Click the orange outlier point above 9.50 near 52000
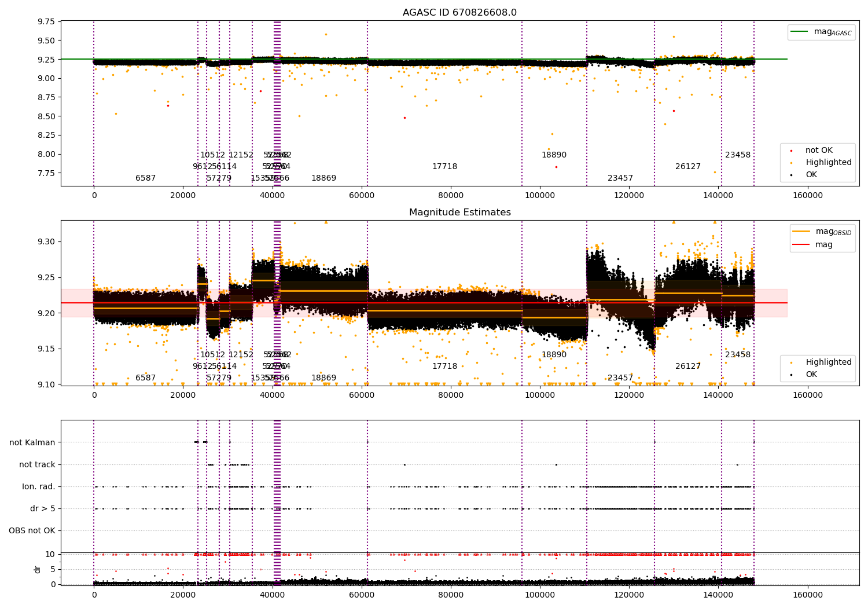This screenshot has width=868, height=608. [x=326, y=34]
